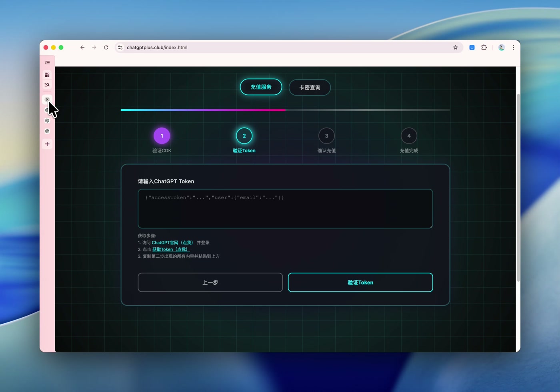Add a new tab with plus icon
Viewport: 560px width, 392px height.
[47, 144]
